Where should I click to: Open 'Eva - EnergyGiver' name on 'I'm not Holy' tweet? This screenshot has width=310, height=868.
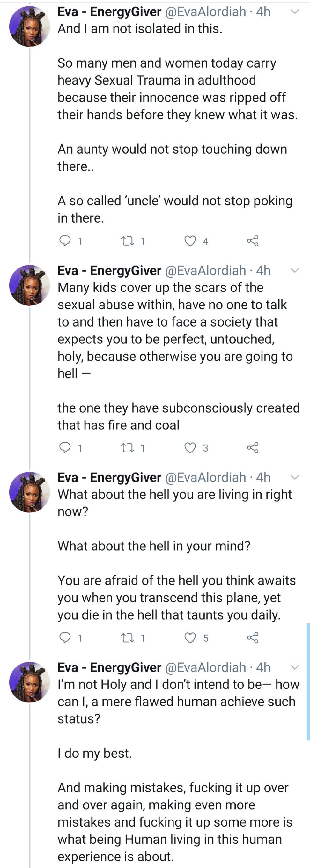click(109, 667)
